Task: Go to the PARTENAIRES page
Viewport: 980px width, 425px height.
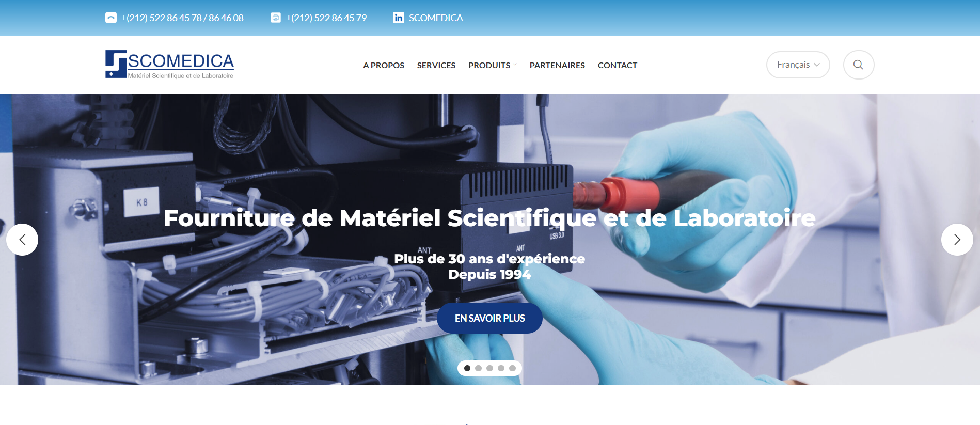Action: click(557, 65)
